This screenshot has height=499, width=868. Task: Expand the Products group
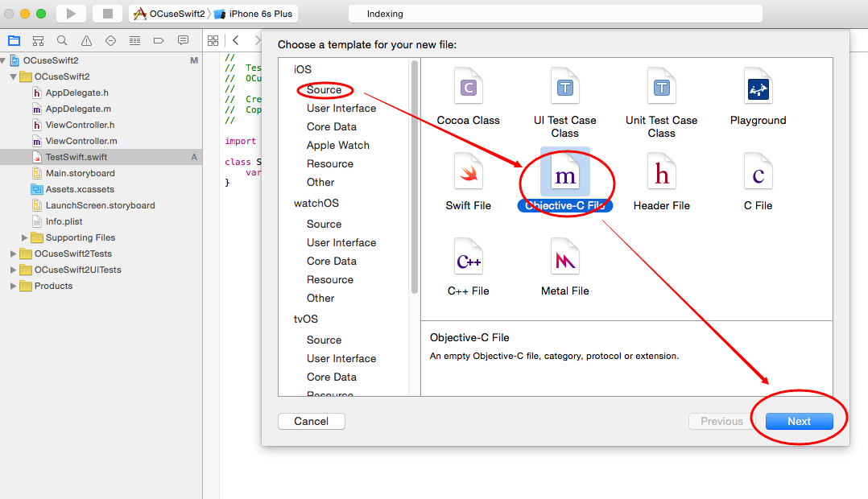click(13, 286)
